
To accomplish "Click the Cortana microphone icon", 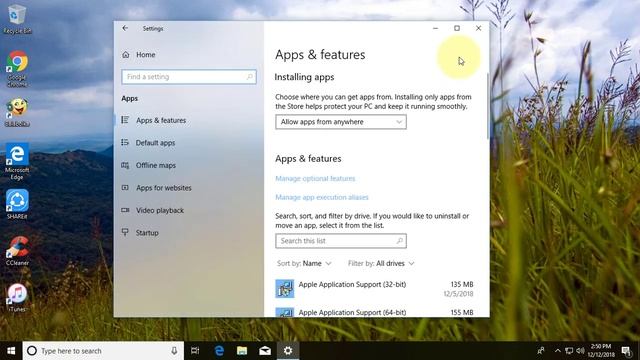I will 174,351.
